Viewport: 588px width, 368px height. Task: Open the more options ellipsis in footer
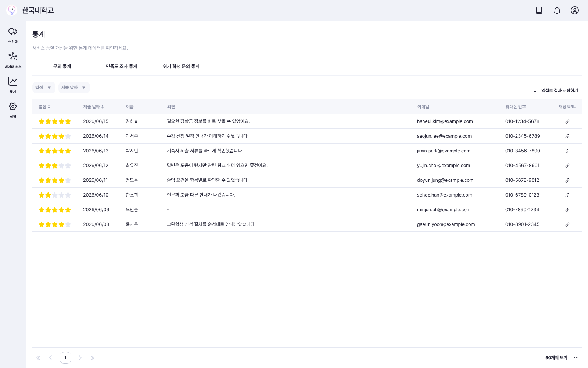click(576, 358)
